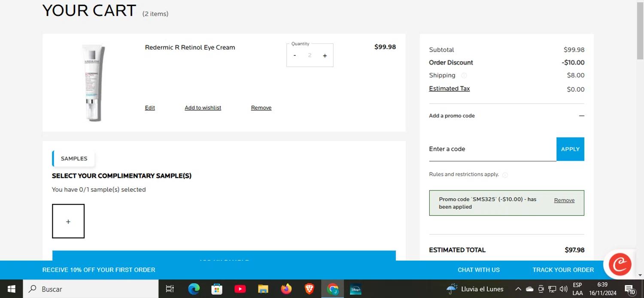Open YouTube app from taskbar

coord(240,289)
